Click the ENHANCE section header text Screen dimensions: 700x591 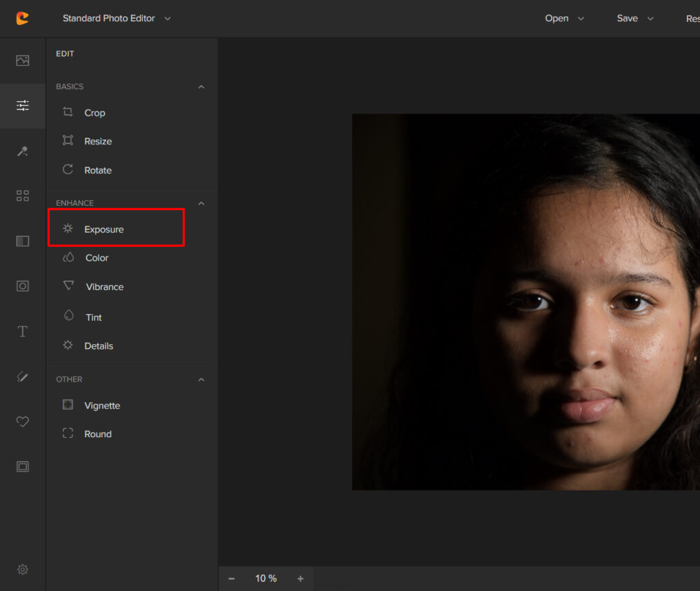pyautogui.click(x=75, y=203)
